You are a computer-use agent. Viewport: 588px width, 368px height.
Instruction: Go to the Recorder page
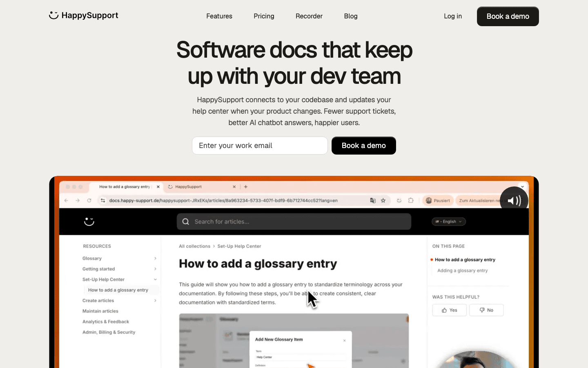click(309, 16)
